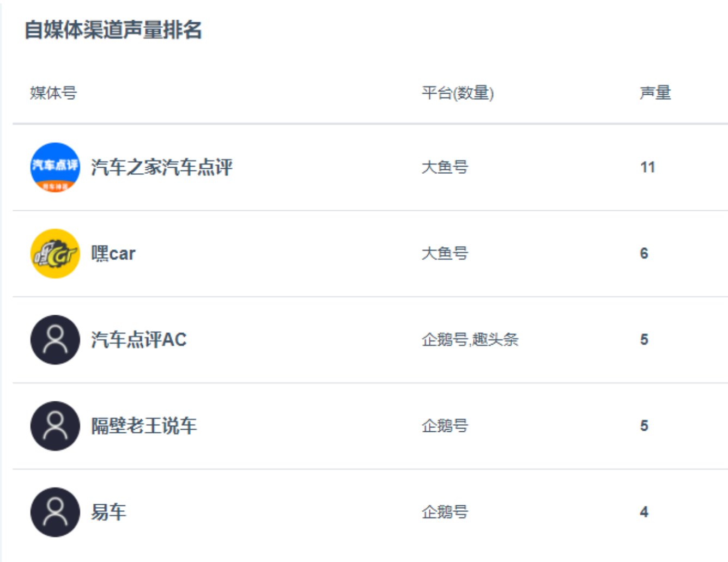Click the 隔壁老王说车 default avatar icon
Image resolution: width=728 pixels, height=562 pixels.
pos(55,426)
